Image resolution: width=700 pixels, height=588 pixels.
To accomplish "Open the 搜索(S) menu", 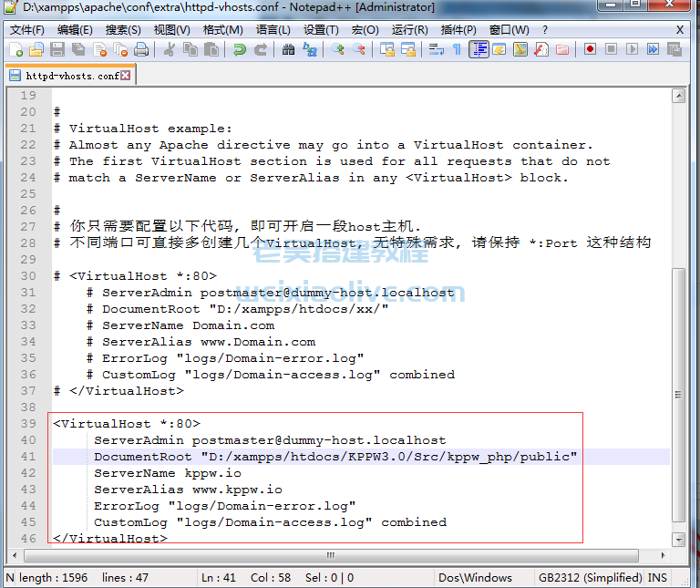I will pos(123,30).
